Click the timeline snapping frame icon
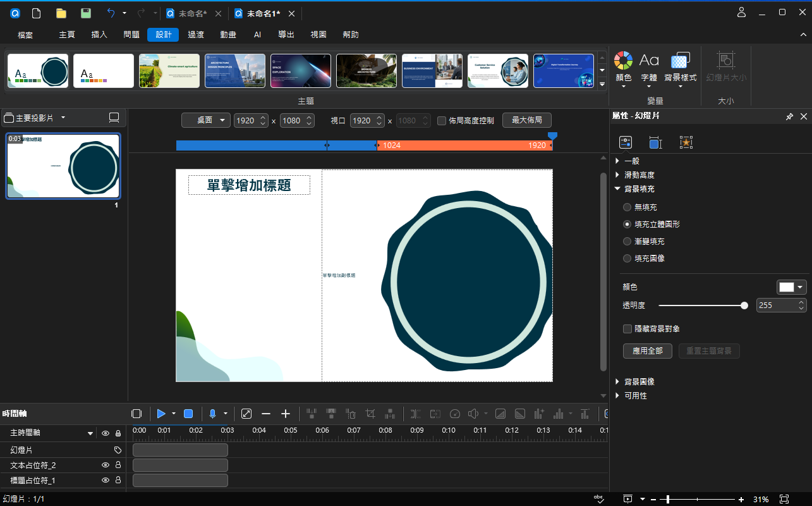 136,414
